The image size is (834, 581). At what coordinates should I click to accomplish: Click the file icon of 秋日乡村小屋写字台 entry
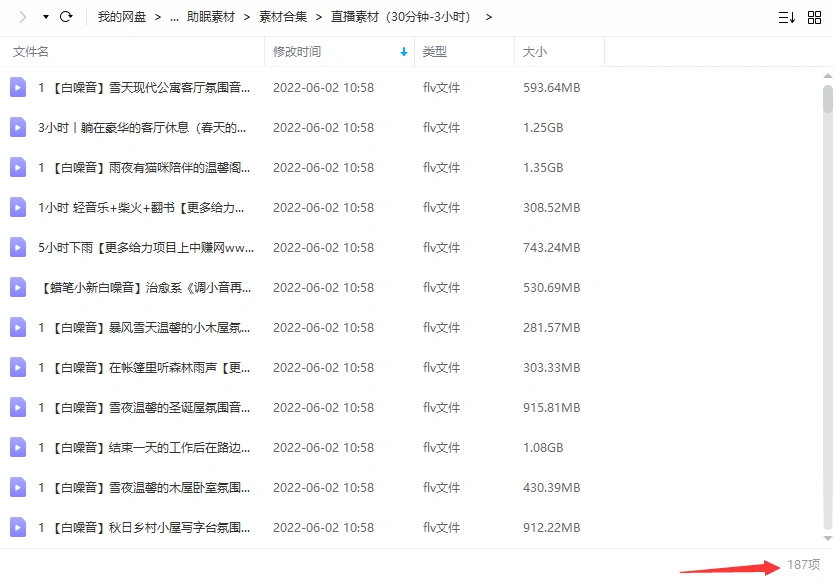click(16, 527)
